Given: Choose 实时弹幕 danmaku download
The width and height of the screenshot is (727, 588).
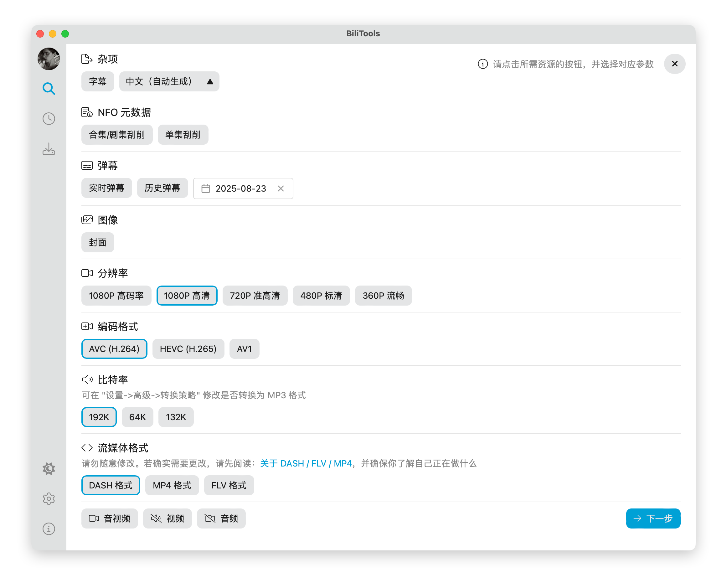Looking at the screenshot, I should (x=107, y=188).
